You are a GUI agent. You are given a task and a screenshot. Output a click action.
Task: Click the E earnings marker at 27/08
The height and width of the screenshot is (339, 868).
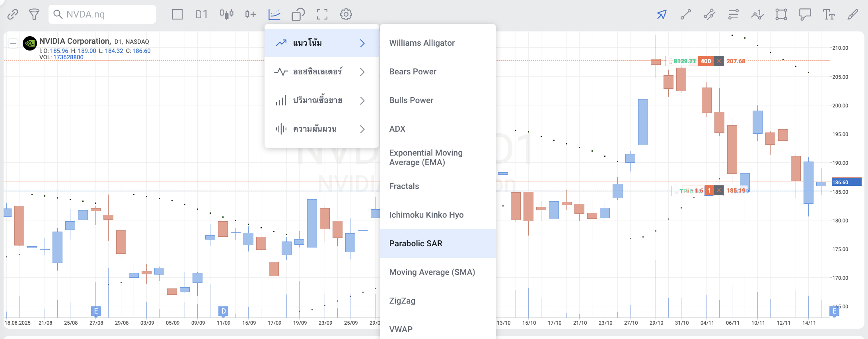pos(96,311)
